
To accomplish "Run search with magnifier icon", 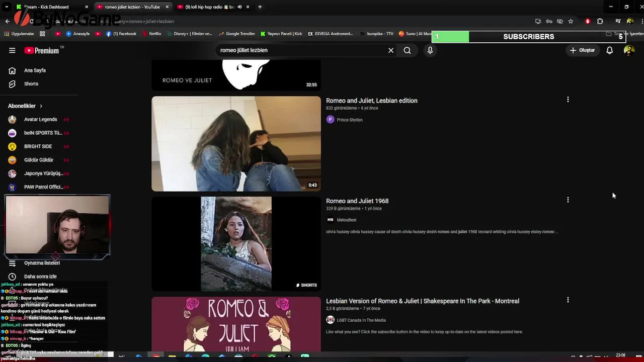I will click(x=407, y=50).
